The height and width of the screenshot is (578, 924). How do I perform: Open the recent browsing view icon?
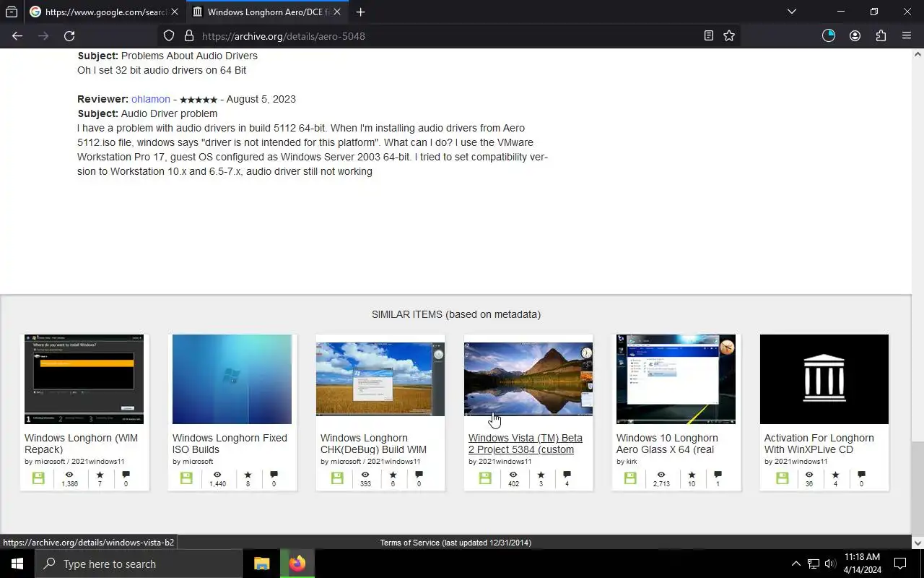coord(12,12)
